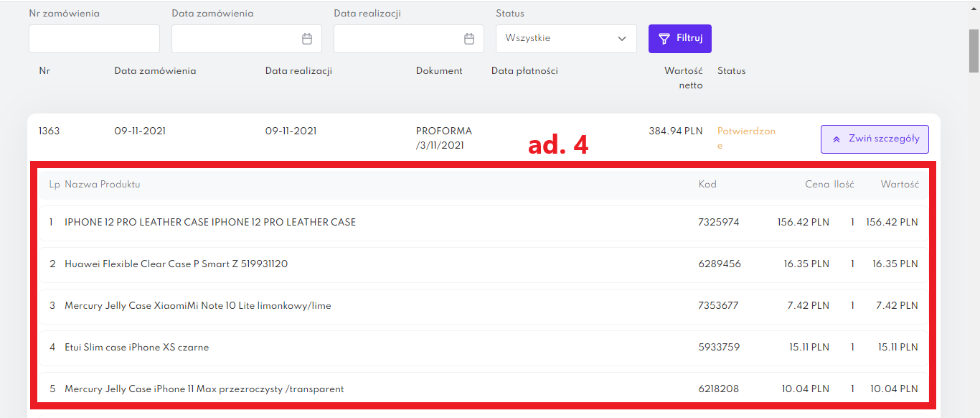Open calendar picker in Data realizacji field
Viewport: 980px width, 418px height.
[469, 39]
